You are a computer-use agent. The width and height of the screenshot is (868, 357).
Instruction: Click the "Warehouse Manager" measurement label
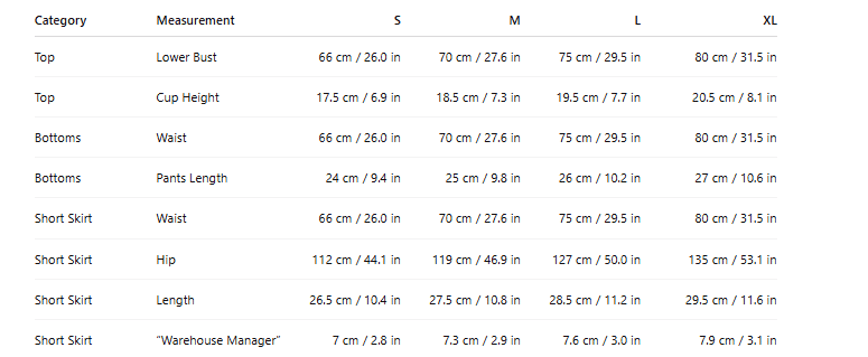[x=218, y=341]
